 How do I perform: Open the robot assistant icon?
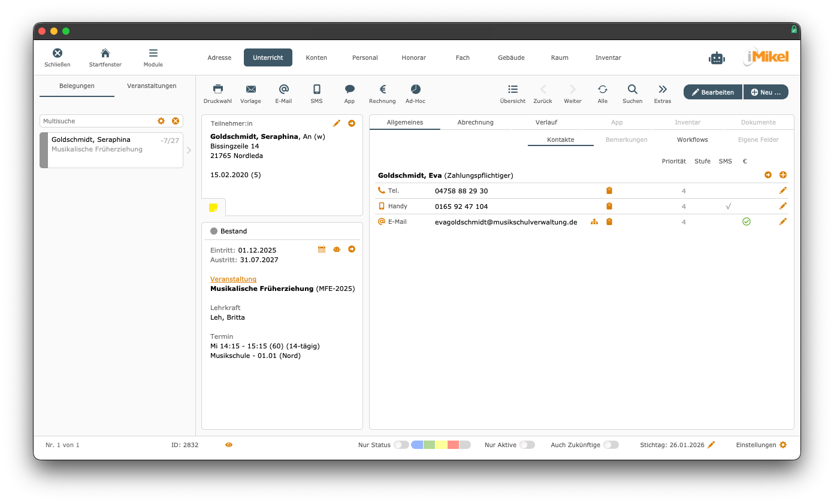717,58
